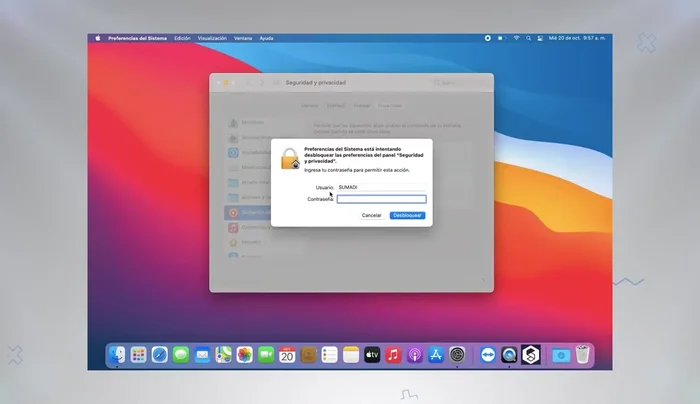This screenshot has width=700, height=404.
Task: Open the Ayuda menu
Action: pos(267,37)
